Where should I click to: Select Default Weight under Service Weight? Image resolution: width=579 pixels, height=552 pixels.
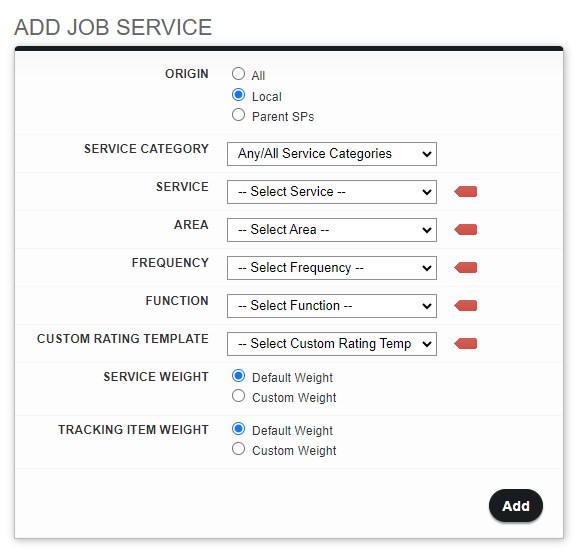click(238, 376)
